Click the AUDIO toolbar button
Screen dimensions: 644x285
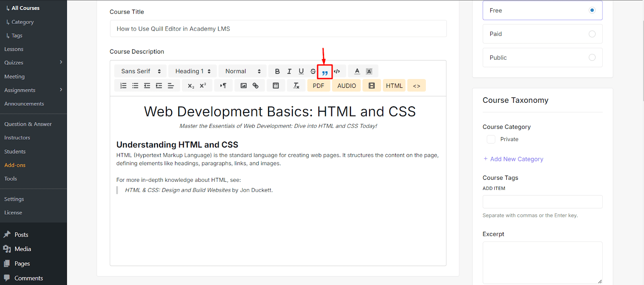347,85
